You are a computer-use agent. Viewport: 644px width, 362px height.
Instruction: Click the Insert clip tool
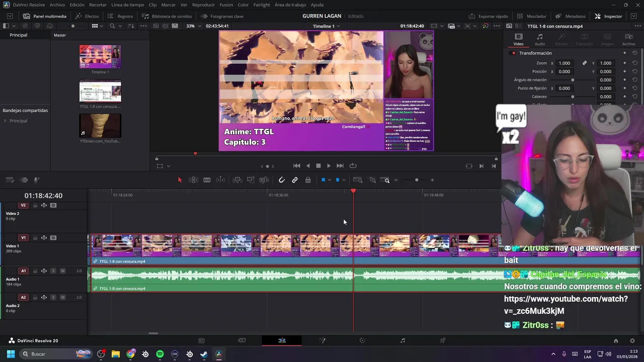pyautogui.click(x=237, y=180)
